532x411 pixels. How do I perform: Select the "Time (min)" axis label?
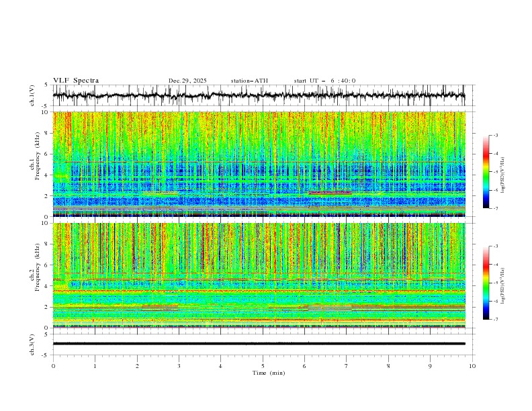(269, 373)
